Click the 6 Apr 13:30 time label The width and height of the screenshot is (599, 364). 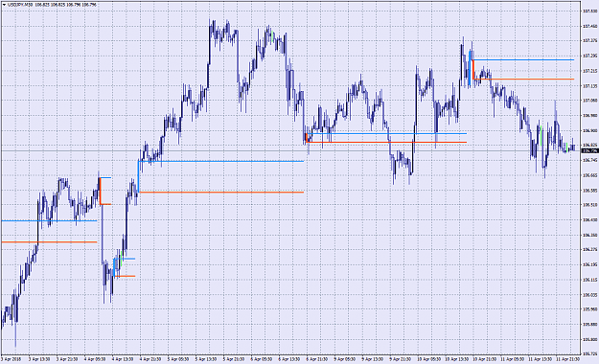pyautogui.click(x=289, y=359)
